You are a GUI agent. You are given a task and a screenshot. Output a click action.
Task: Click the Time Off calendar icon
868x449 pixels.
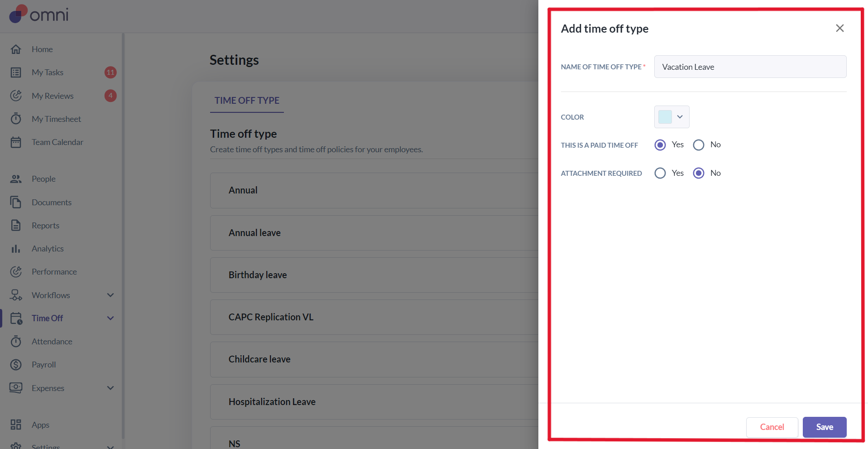click(16, 319)
